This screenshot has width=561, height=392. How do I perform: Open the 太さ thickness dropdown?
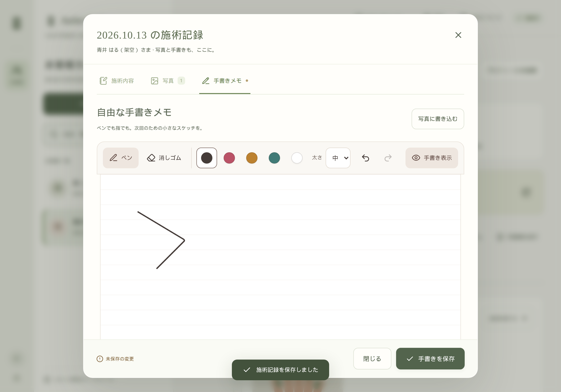click(x=338, y=158)
